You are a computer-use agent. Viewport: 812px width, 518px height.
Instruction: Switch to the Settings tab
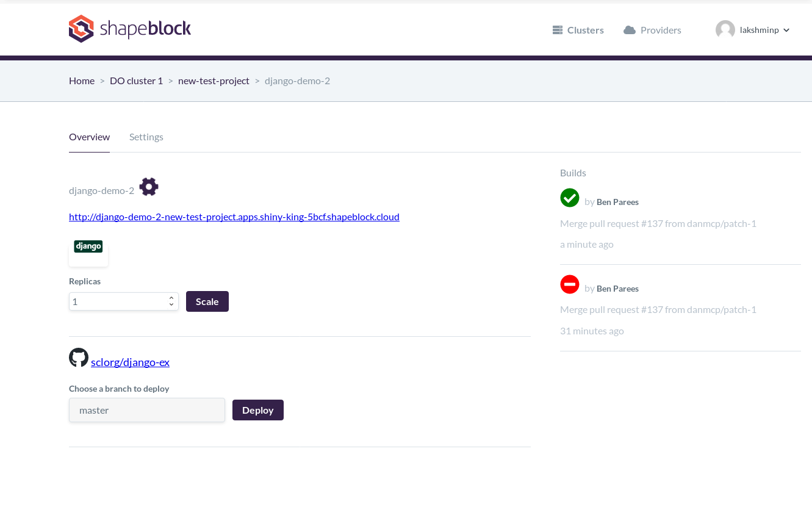(x=146, y=137)
